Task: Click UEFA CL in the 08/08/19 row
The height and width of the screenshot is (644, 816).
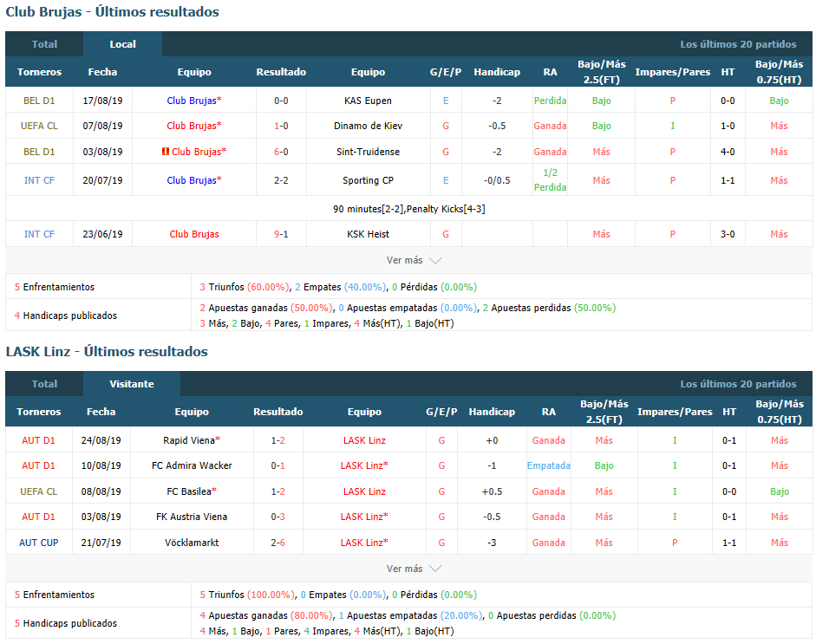Action: pyautogui.click(x=38, y=491)
